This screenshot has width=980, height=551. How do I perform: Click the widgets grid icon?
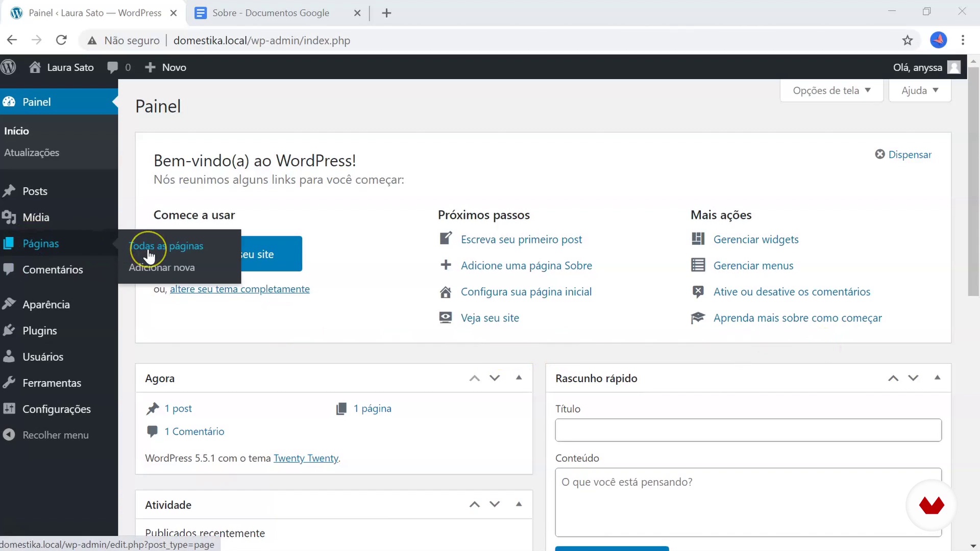click(x=698, y=239)
